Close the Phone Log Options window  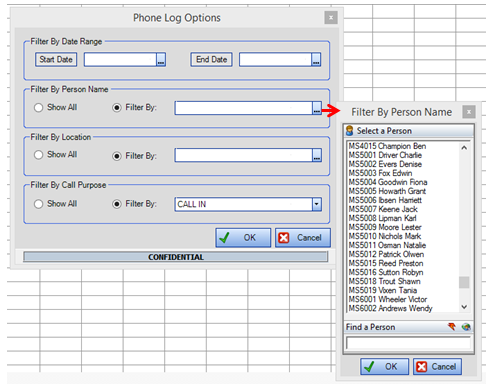tap(331, 18)
